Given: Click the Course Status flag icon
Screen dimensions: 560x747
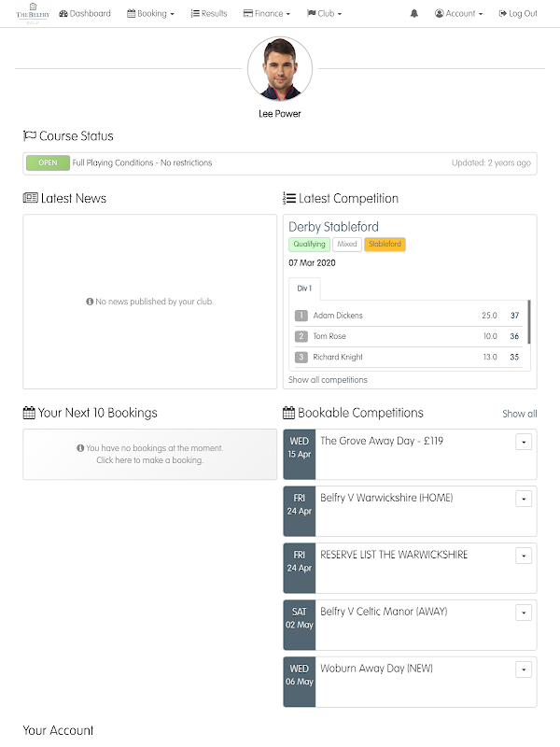Looking at the screenshot, I should click(29, 136).
